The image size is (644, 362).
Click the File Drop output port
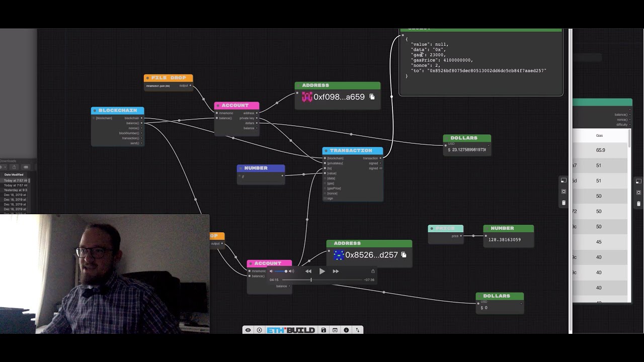point(191,85)
